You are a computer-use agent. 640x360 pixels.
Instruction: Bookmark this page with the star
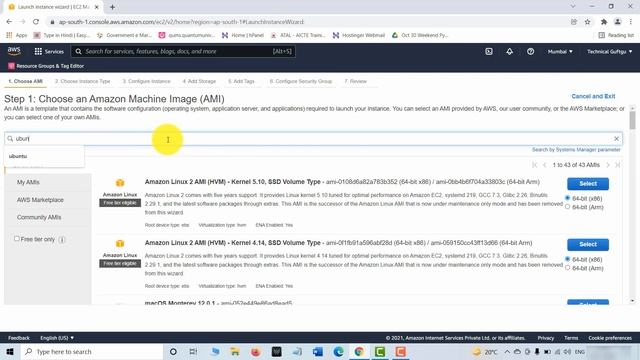[587, 22]
